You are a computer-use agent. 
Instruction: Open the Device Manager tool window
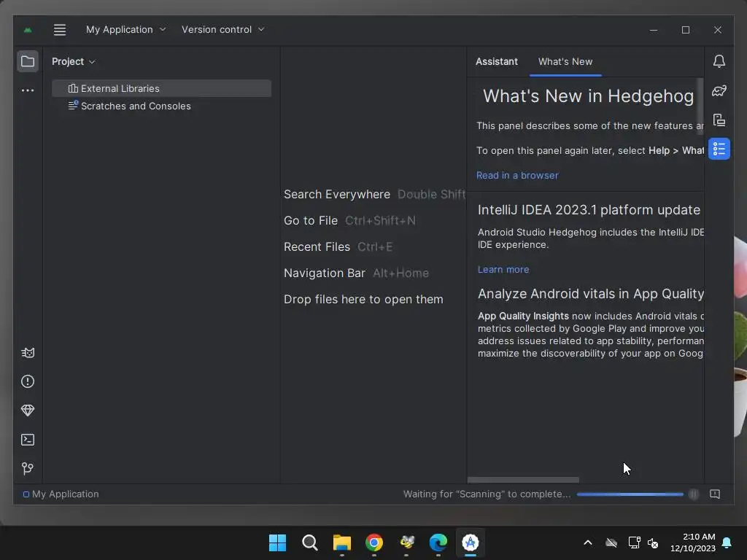tap(719, 120)
